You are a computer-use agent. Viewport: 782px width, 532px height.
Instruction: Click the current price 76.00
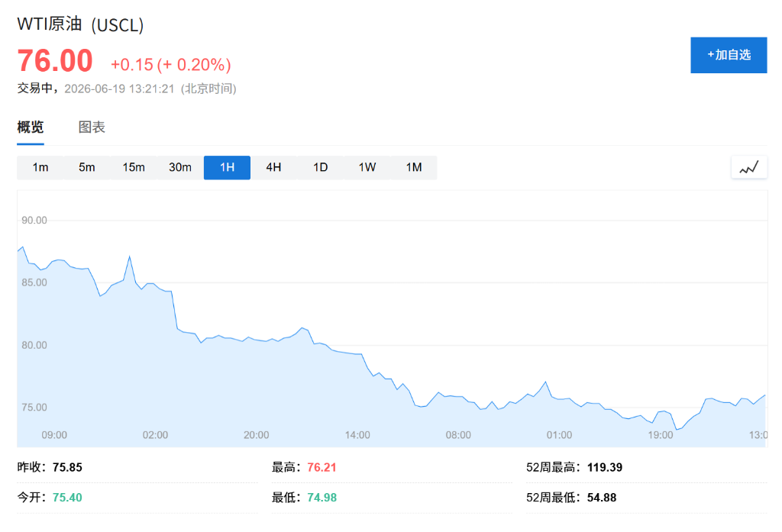tap(55, 61)
